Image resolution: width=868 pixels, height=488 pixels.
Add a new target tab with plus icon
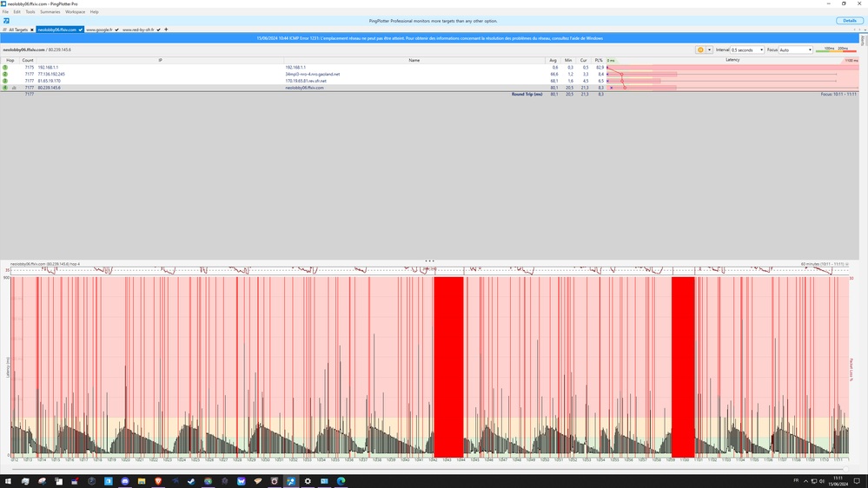click(166, 30)
